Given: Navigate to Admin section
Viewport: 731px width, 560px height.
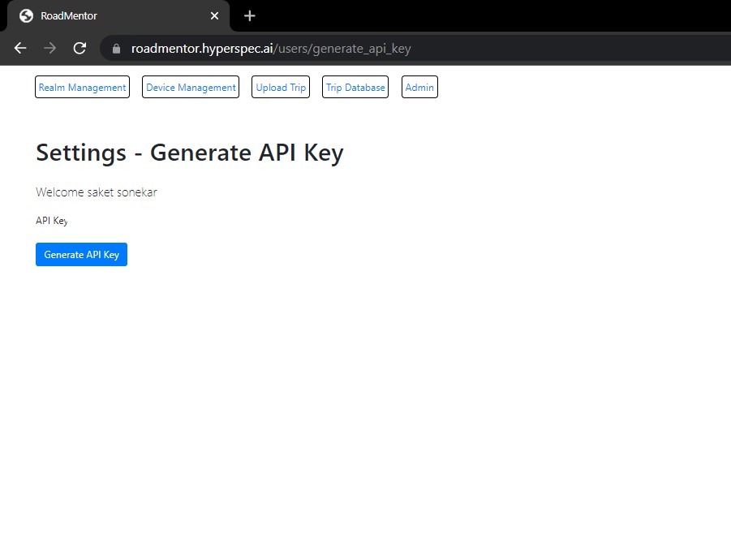Looking at the screenshot, I should point(419,87).
